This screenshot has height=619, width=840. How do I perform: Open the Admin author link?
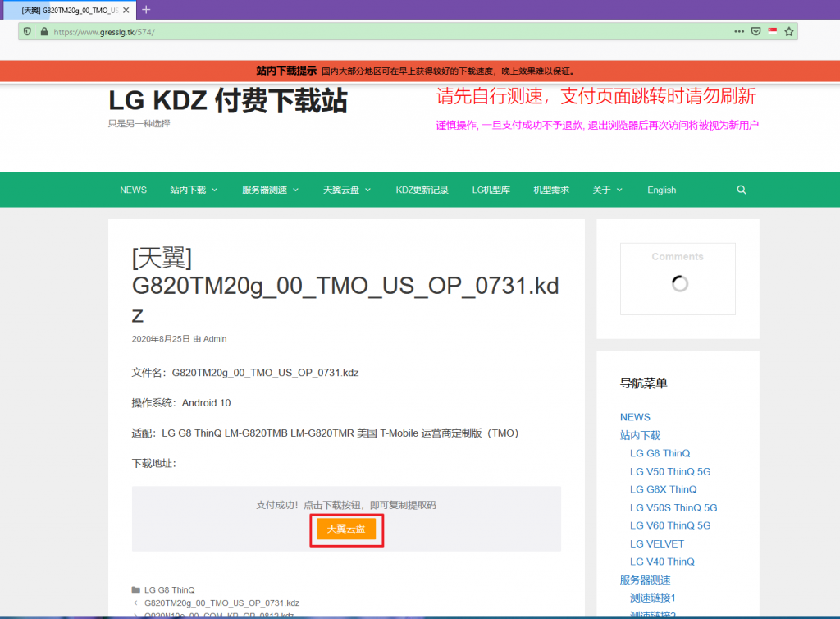215,339
